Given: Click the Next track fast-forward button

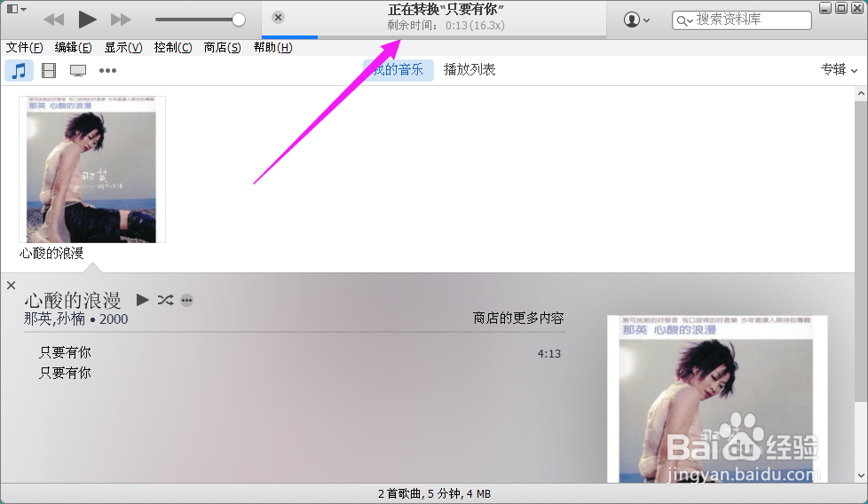Looking at the screenshot, I should [x=121, y=20].
